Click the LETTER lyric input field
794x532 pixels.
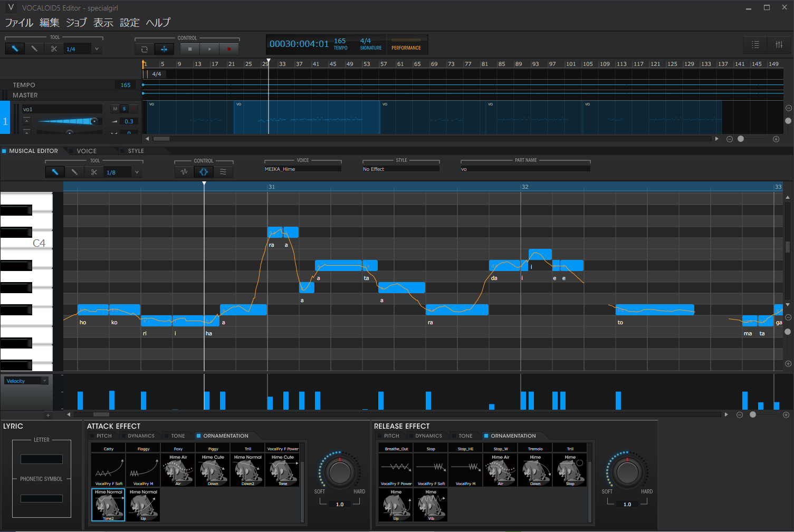(42, 459)
